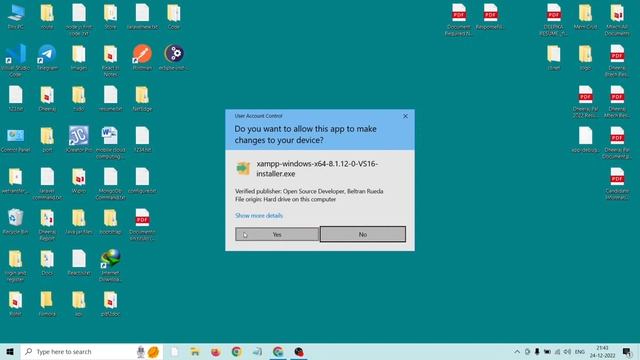Select the laravel command text file
The width and height of the screenshot is (640, 360).
(x=47, y=184)
